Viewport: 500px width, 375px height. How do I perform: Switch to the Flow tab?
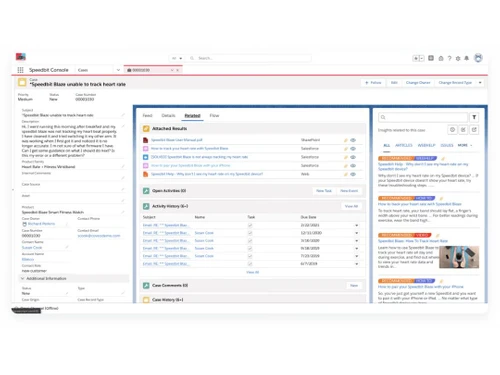(214, 116)
